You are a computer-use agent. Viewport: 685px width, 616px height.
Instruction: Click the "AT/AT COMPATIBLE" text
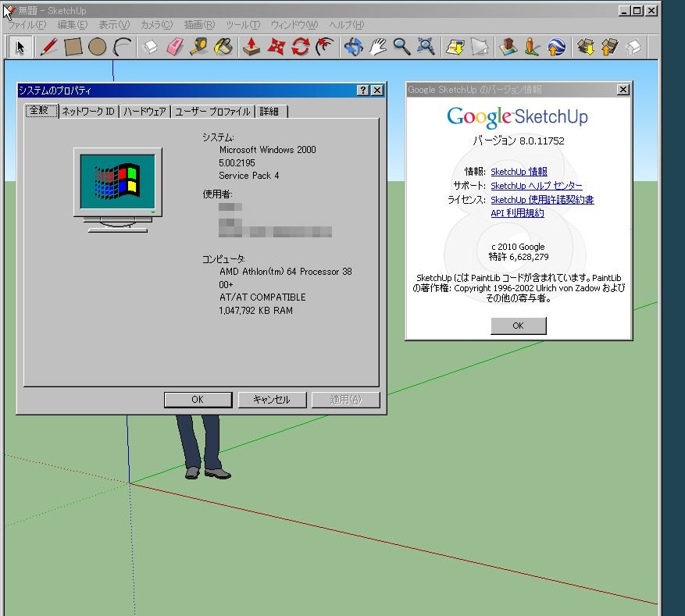[262, 297]
